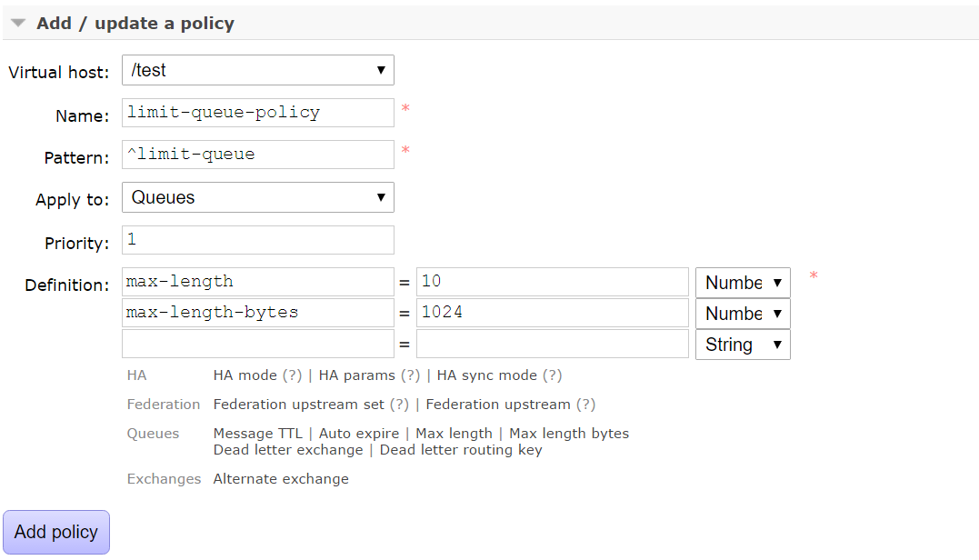Click the Alternate exchange link

pyautogui.click(x=280, y=479)
